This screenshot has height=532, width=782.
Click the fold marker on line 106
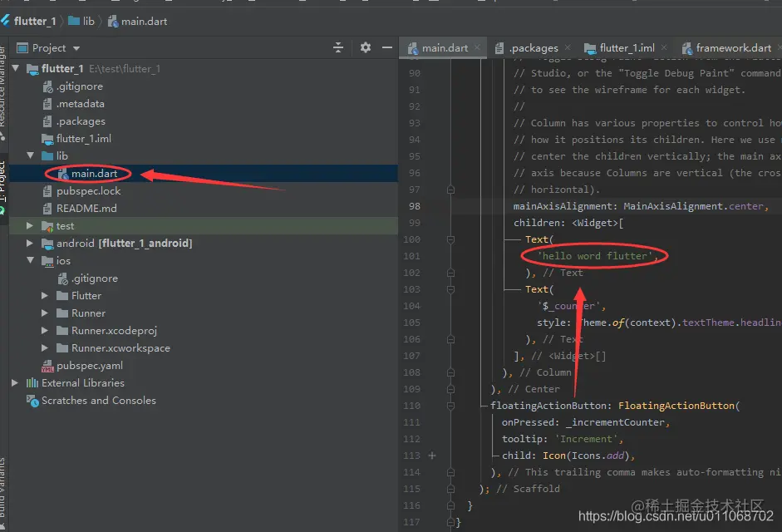click(451, 339)
